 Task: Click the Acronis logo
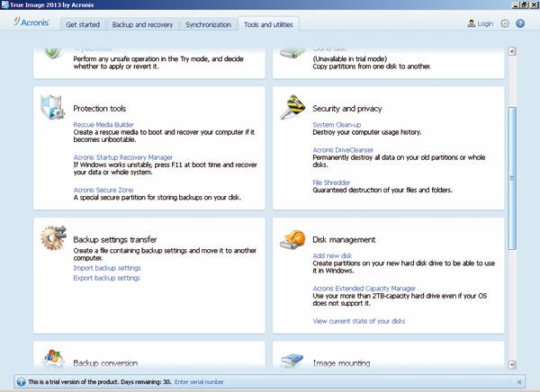[x=31, y=22]
